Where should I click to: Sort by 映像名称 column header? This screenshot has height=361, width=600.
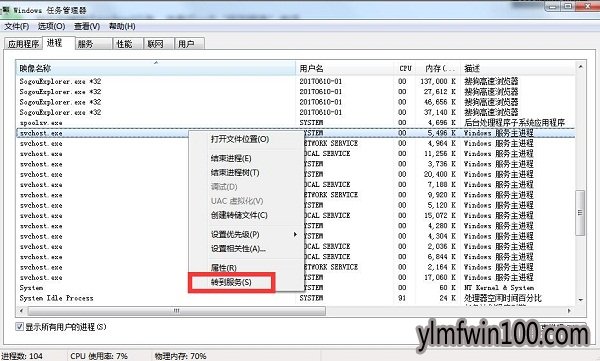point(156,68)
